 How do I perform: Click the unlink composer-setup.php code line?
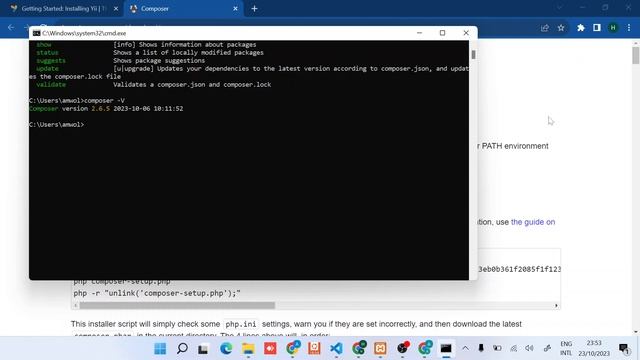click(x=157, y=293)
